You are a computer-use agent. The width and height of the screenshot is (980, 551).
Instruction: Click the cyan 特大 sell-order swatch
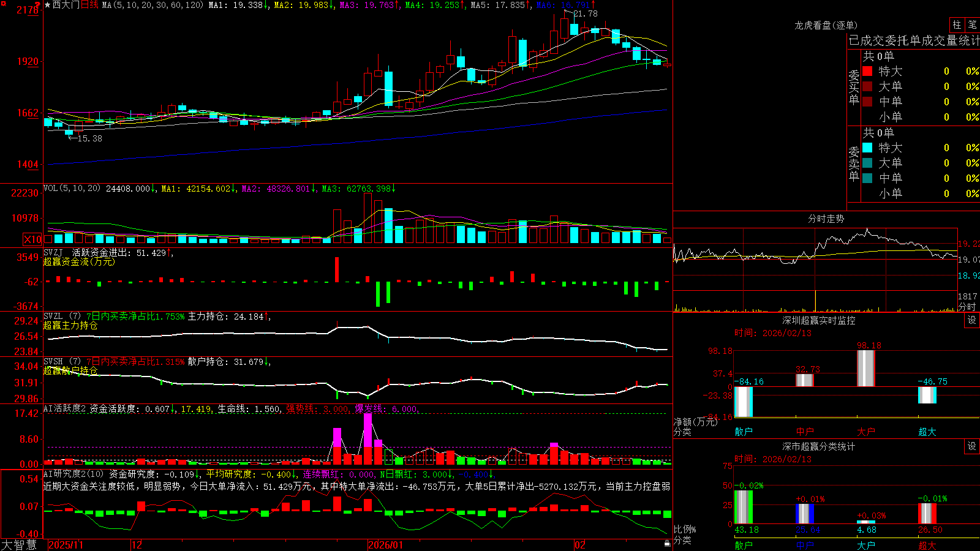pyautogui.click(x=867, y=148)
